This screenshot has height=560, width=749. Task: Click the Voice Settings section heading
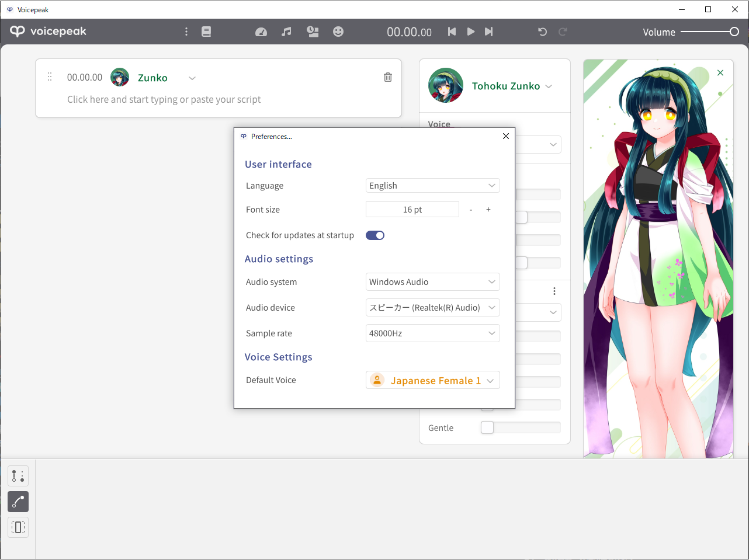[278, 357]
